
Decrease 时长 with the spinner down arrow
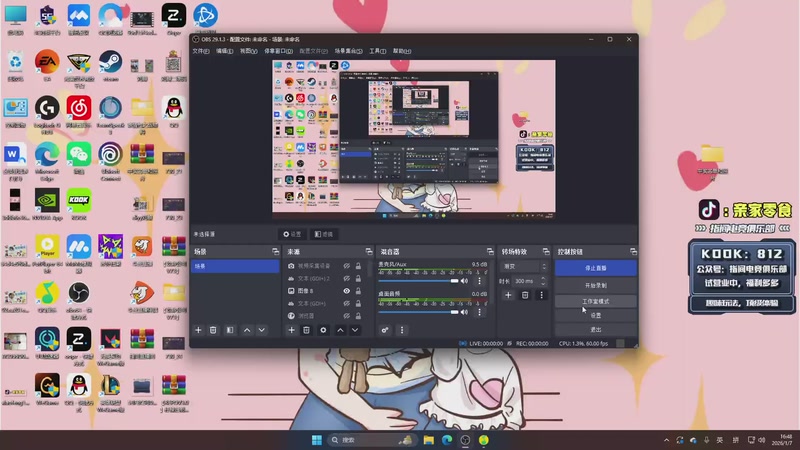[543, 284]
